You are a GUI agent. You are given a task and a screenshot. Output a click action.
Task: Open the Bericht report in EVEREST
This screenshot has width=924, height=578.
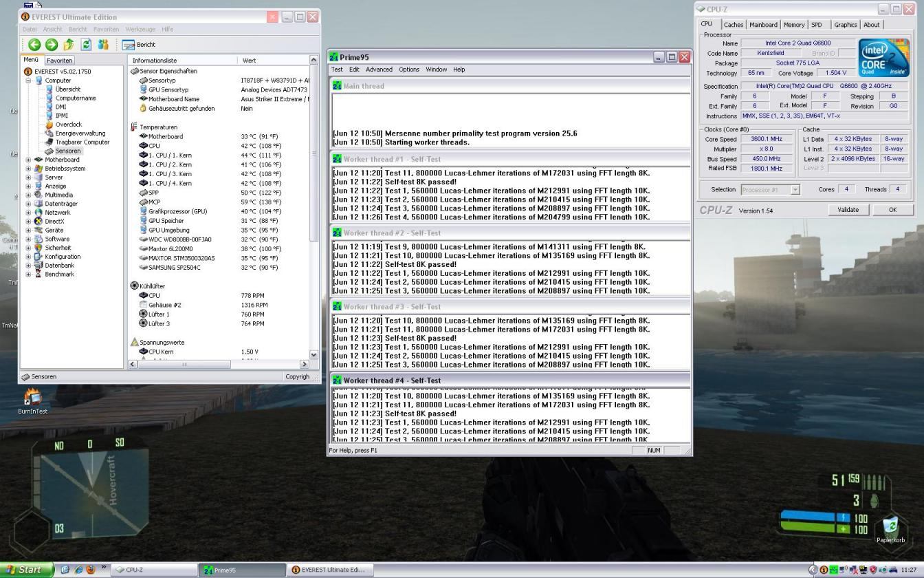(139, 45)
